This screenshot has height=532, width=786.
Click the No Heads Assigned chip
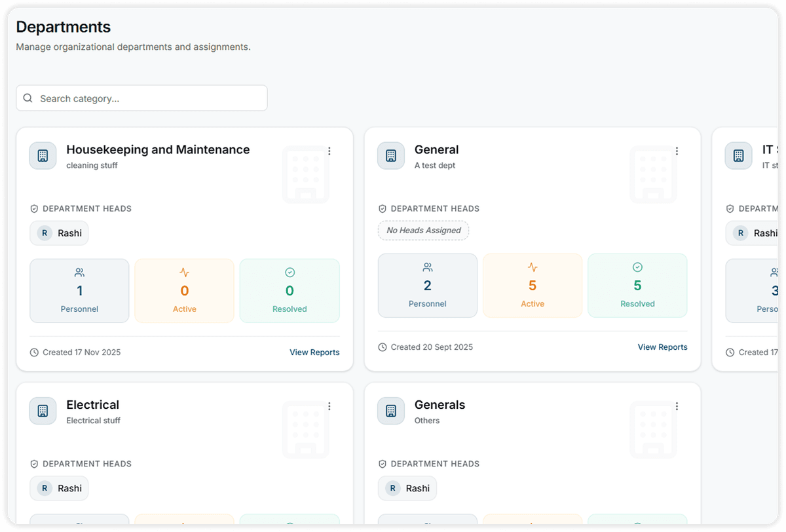pos(424,231)
